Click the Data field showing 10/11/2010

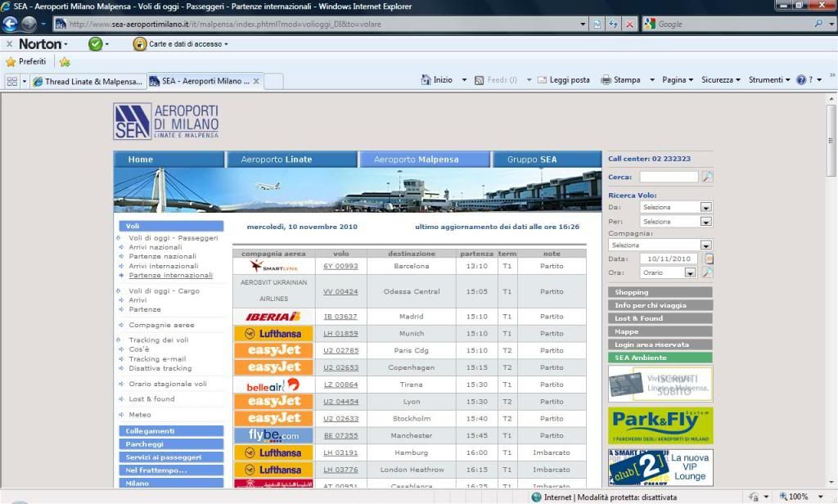pos(669,259)
